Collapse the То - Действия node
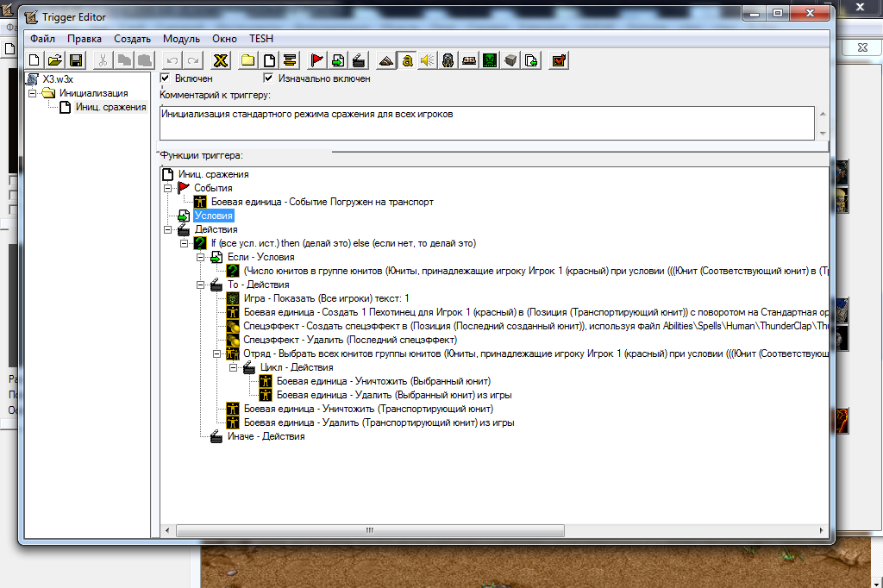 200,285
